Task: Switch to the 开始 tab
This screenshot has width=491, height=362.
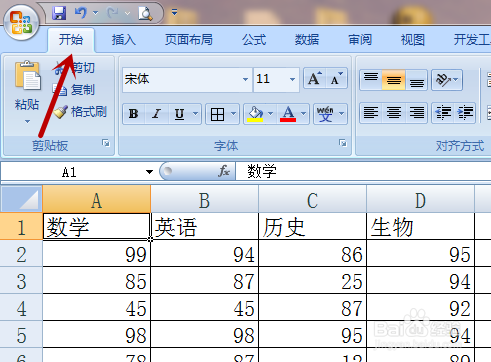Action: 71,40
